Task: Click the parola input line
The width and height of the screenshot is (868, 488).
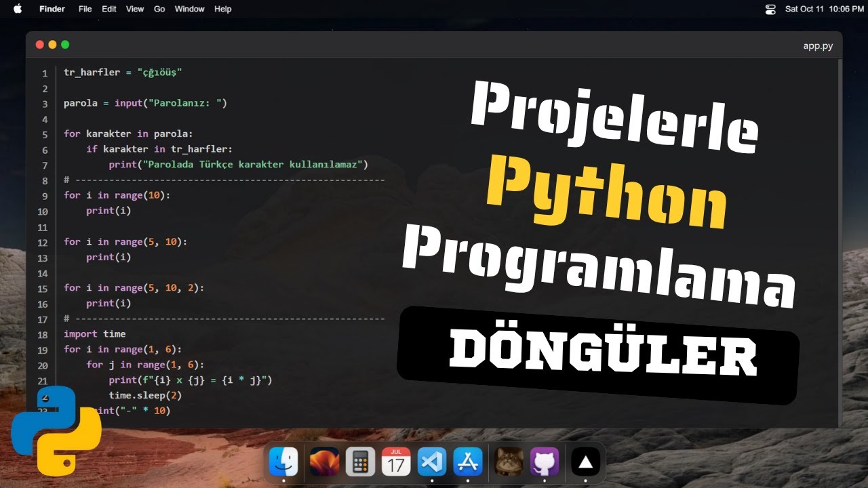Action: (145, 103)
